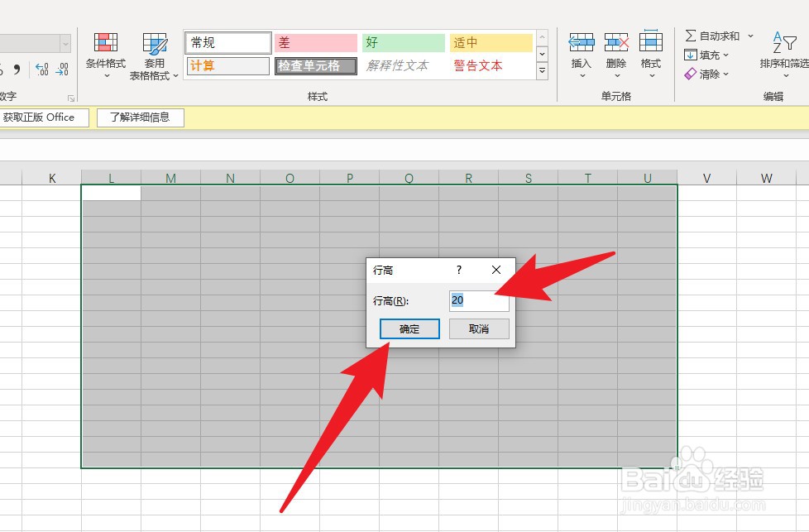The image size is (809, 532).
Task: Open Sort and Filter icon
Action: tap(784, 42)
